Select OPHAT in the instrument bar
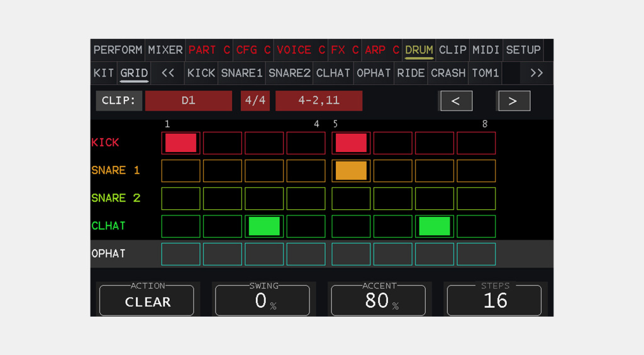Screen dimensions: 644x355 tap(374, 73)
